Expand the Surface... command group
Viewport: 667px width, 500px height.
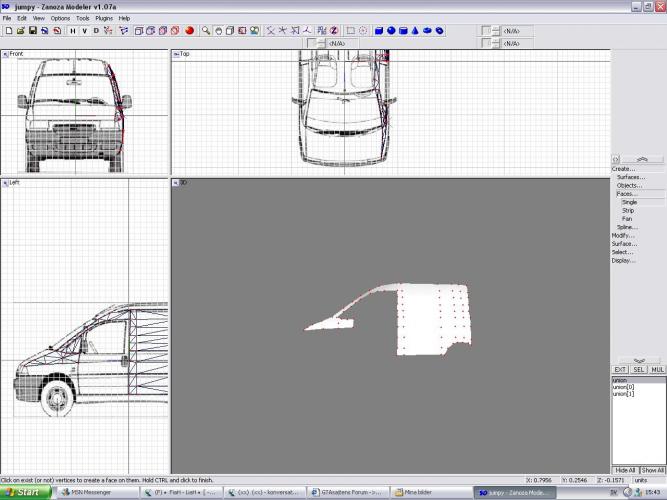point(625,243)
